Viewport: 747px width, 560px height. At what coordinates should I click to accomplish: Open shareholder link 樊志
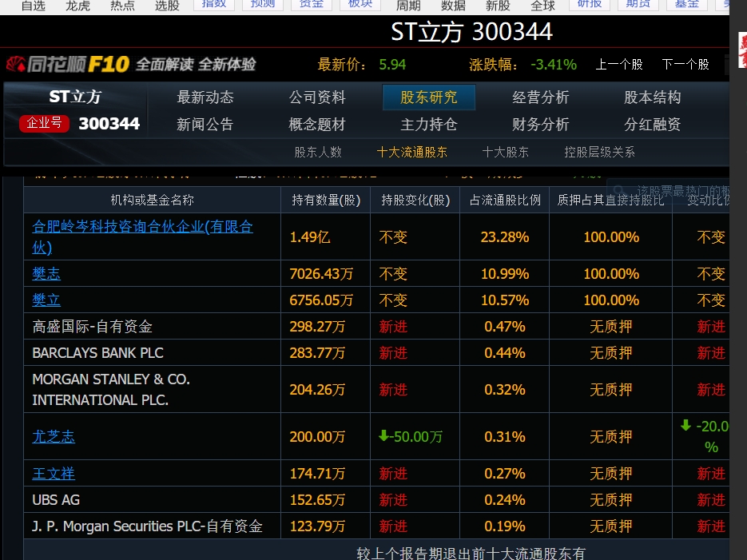click(x=46, y=273)
